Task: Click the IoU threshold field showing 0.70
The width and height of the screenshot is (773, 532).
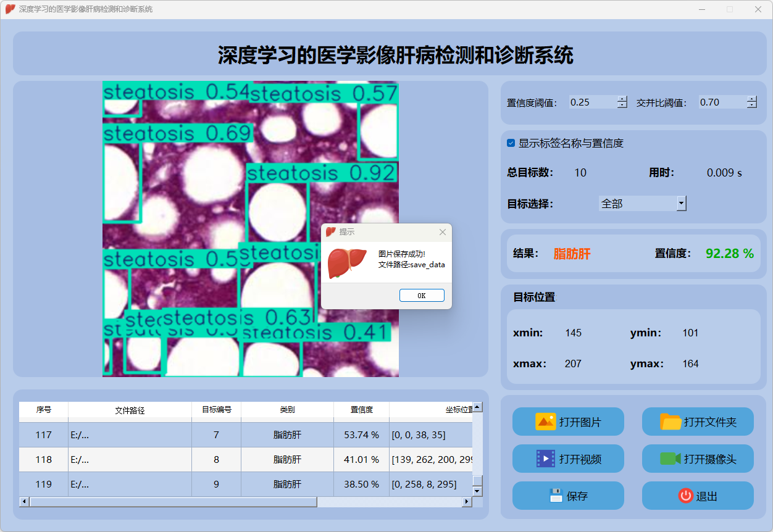Action: pos(722,102)
